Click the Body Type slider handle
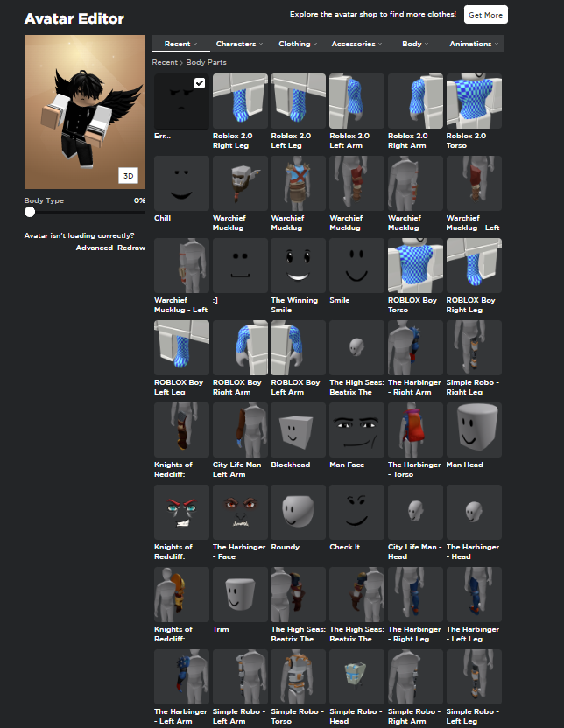The width and height of the screenshot is (564, 728). 30,212
